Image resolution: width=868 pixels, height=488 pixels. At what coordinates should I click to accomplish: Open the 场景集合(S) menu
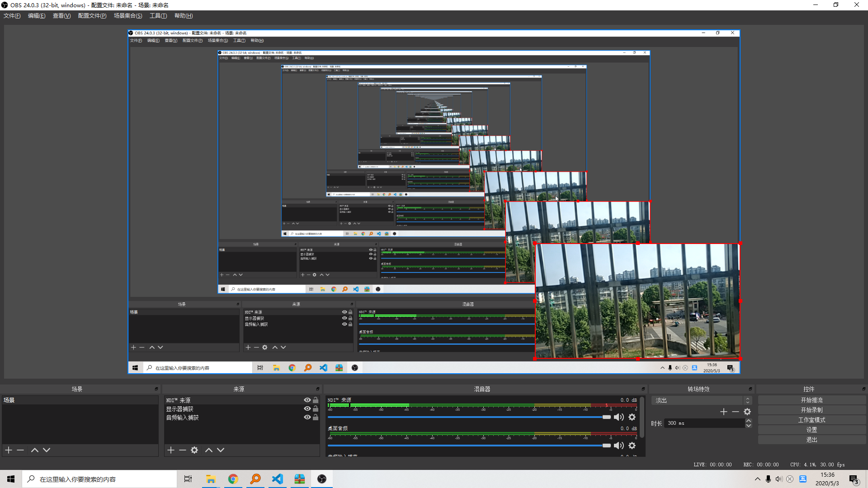click(127, 16)
